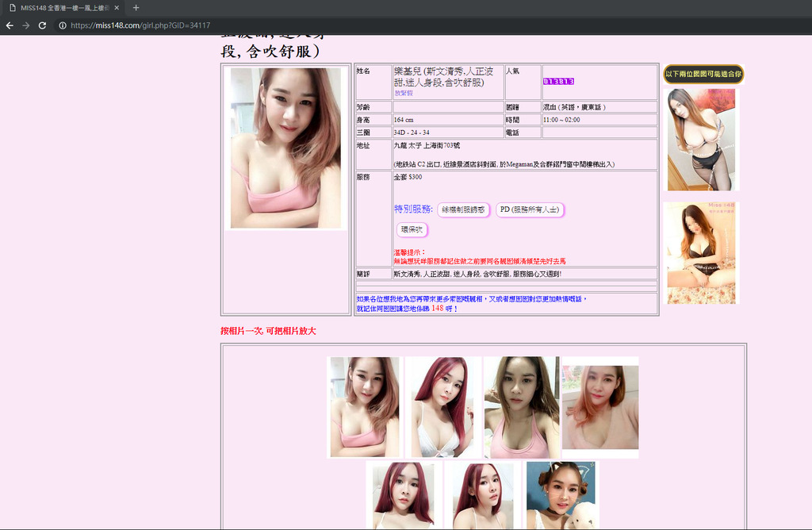
Task: Open the site information icon beside URL
Action: pyautogui.click(x=62, y=25)
